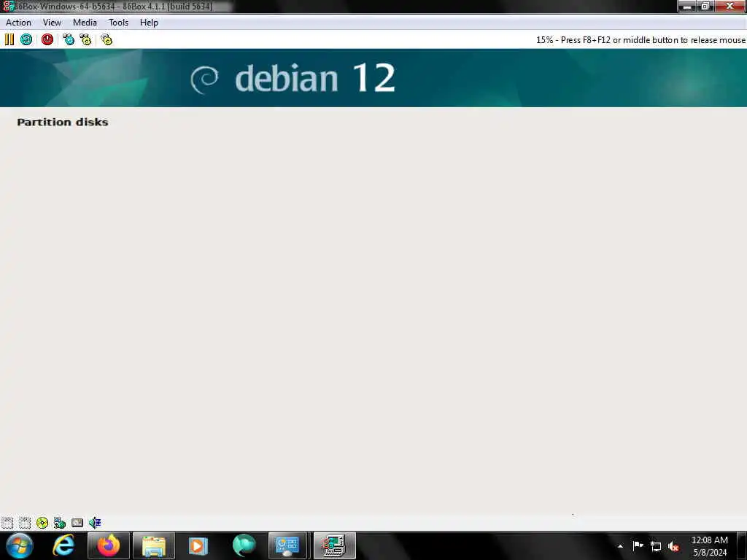The width and height of the screenshot is (747, 560).
Task: Show hidden tray icons arrow
Action: (620, 546)
